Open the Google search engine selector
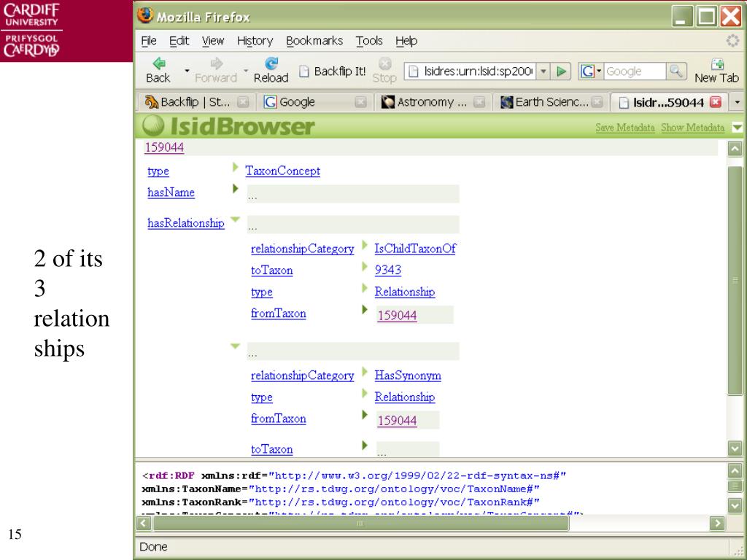The height and width of the screenshot is (560, 747). pyautogui.click(x=591, y=71)
